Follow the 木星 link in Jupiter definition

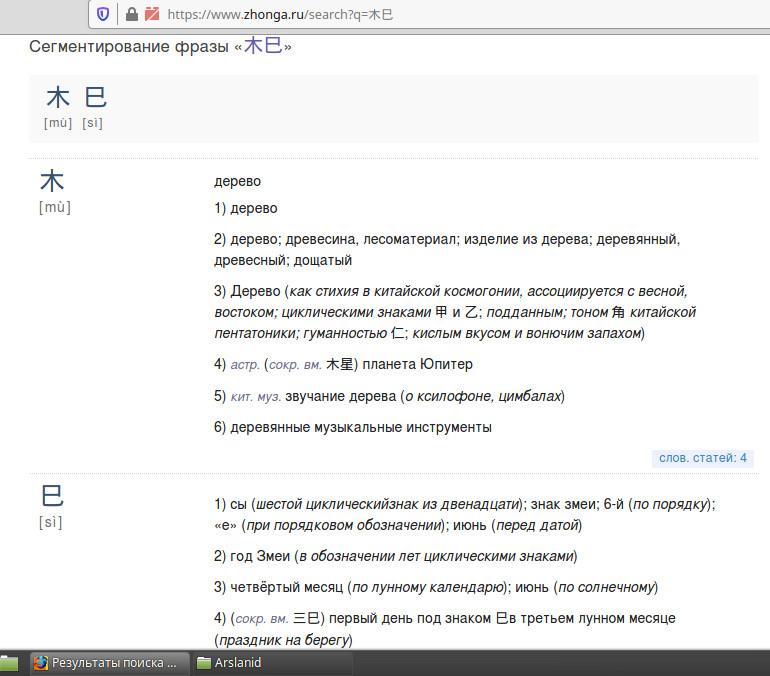(340, 364)
